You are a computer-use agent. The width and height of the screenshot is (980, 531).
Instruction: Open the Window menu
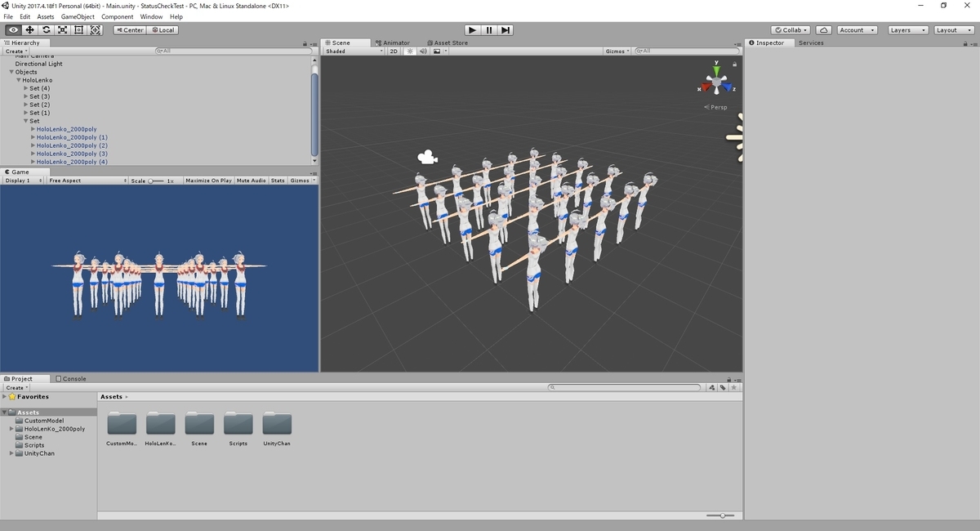coord(151,16)
